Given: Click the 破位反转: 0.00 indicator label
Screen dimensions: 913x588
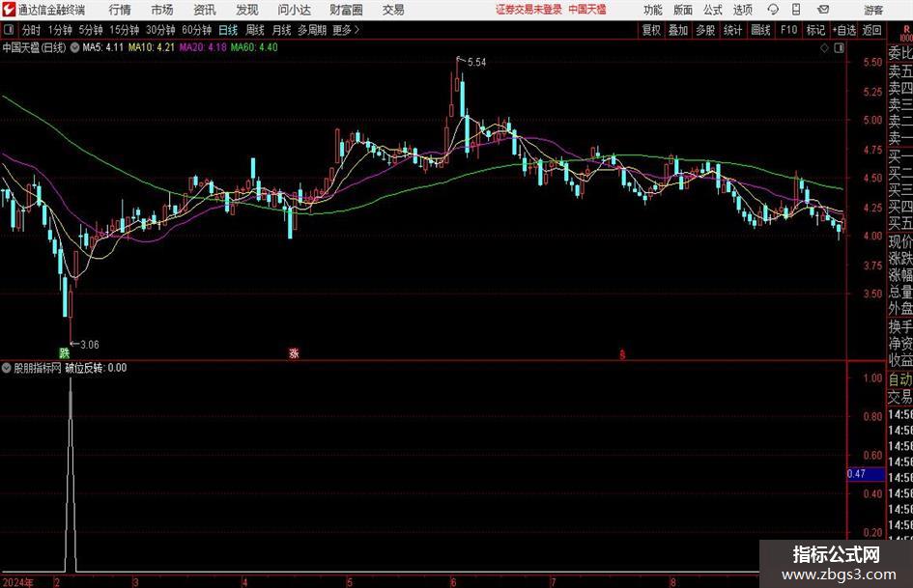Looking at the screenshot, I should (x=96, y=367).
